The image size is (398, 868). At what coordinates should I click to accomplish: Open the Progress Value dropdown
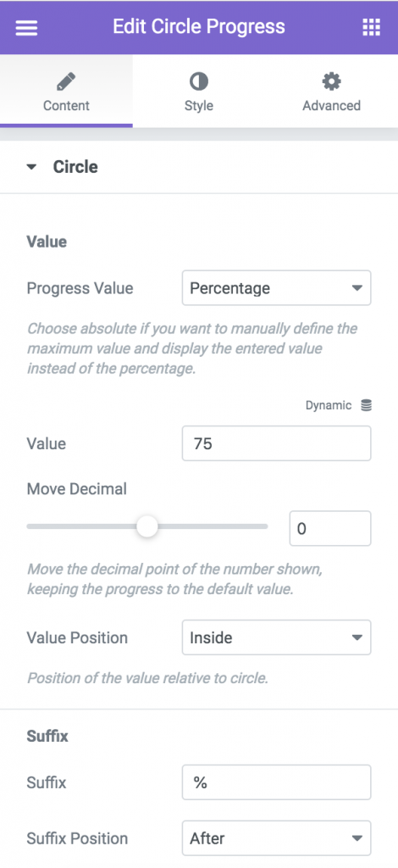point(276,288)
